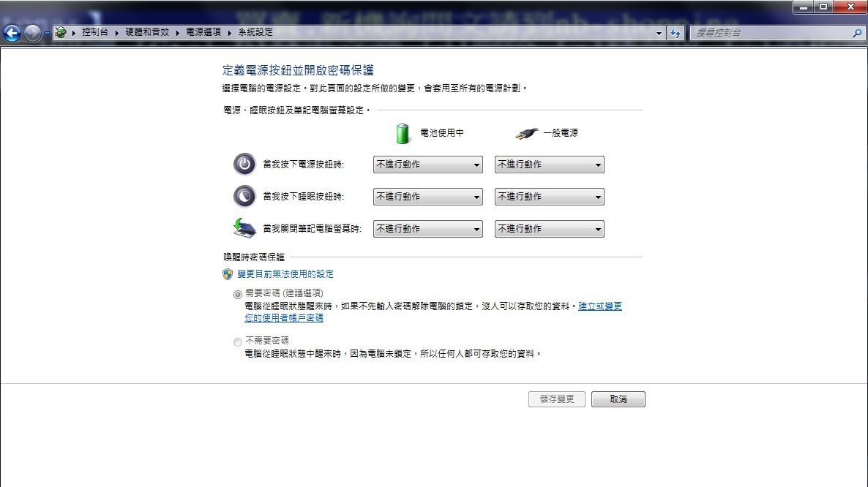Click the power button icon
This screenshot has width=868, height=487.
click(244, 165)
